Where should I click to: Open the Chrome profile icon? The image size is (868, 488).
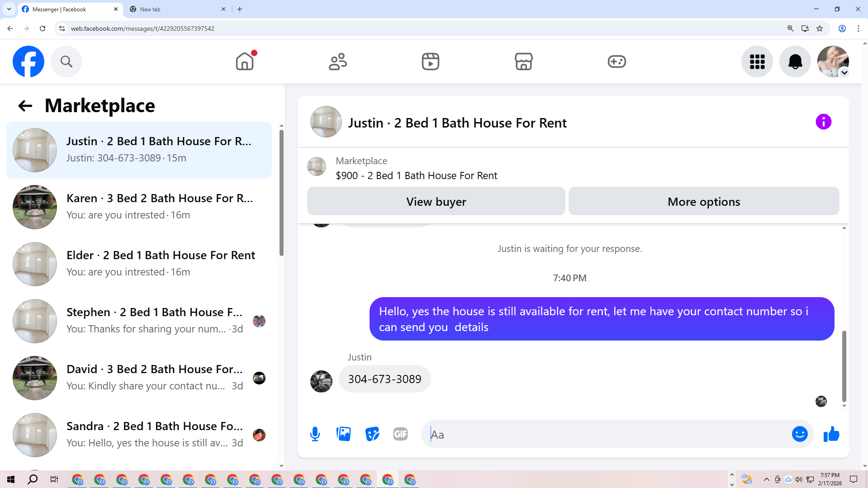tap(842, 28)
